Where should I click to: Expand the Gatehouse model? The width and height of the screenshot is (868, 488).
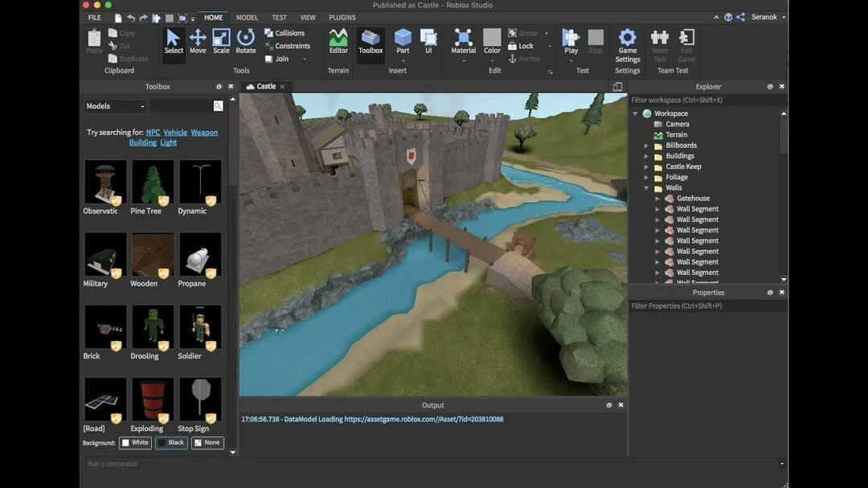657,199
